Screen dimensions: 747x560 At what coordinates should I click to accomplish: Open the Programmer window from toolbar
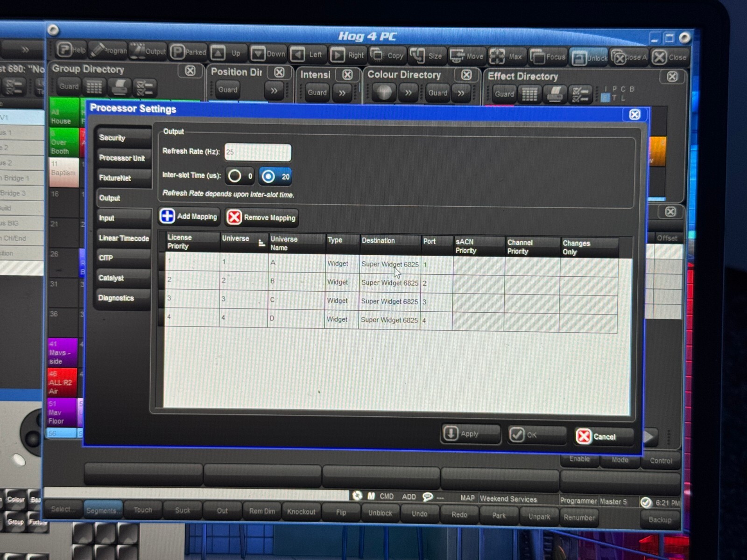[x=108, y=50]
